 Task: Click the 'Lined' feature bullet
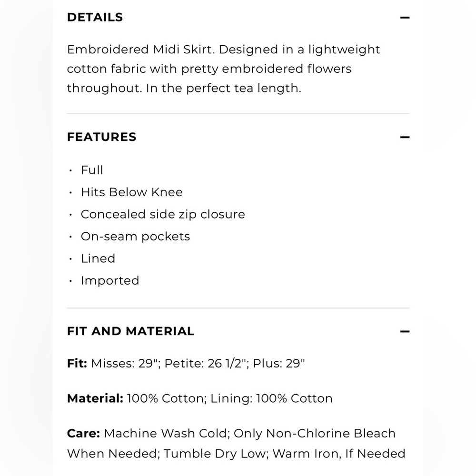98,258
